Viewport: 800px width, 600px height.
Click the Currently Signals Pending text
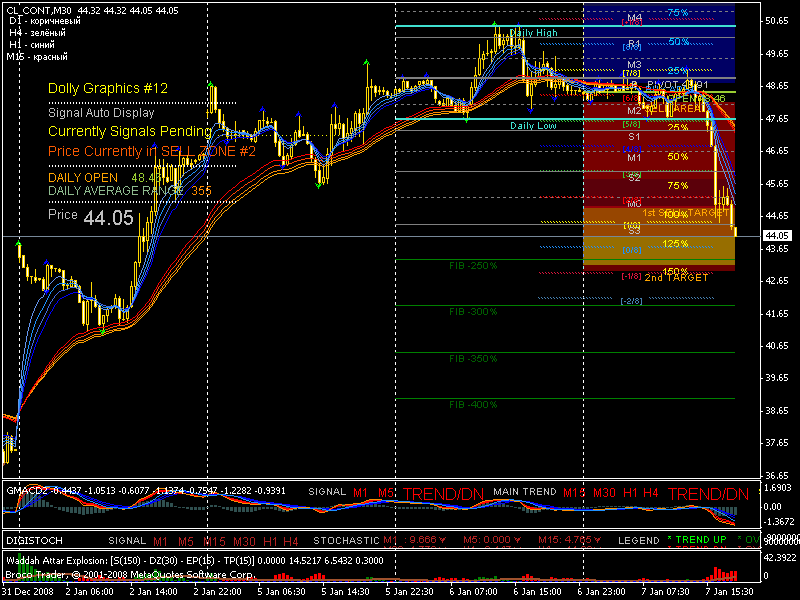coord(129,131)
